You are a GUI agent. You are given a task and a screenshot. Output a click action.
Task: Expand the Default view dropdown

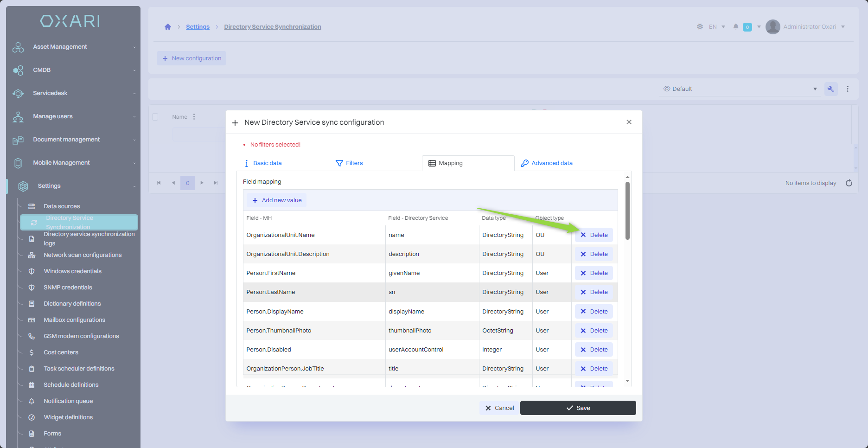pos(815,89)
